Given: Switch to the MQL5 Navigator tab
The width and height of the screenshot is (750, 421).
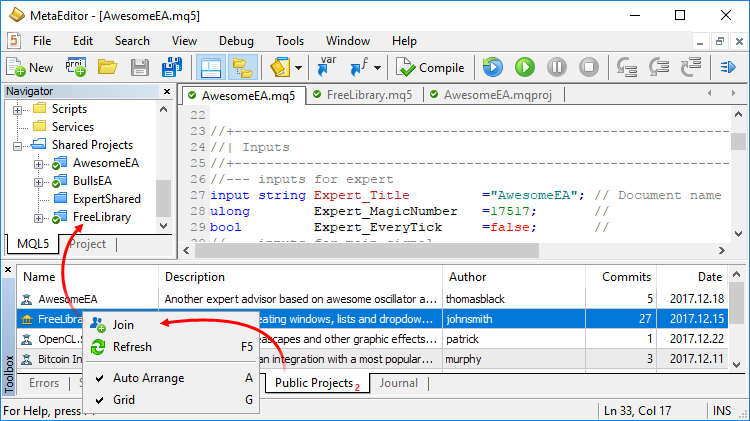Looking at the screenshot, I should [x=33, y=244].
